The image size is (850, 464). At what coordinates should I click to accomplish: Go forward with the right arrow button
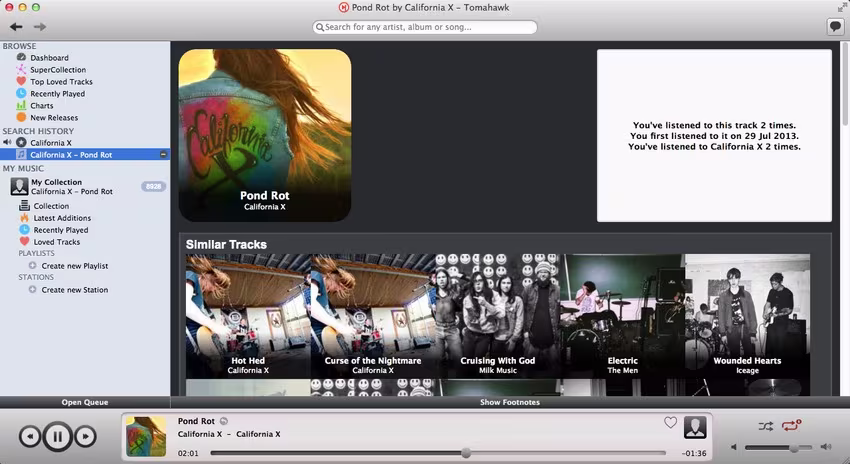coord(40,27)
